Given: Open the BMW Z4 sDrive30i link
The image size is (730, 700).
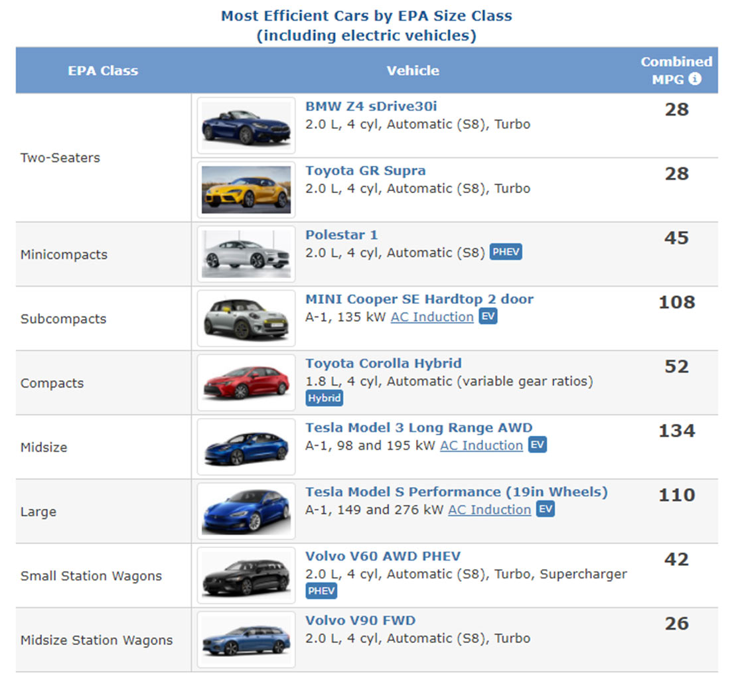Looking at the screenshot, I should click(371, 106).
